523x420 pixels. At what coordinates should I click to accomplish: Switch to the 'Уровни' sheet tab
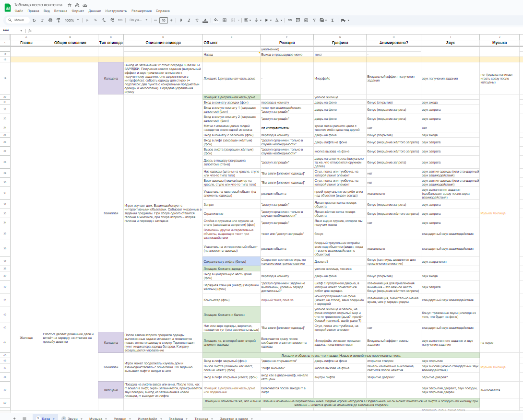(120, 419)
